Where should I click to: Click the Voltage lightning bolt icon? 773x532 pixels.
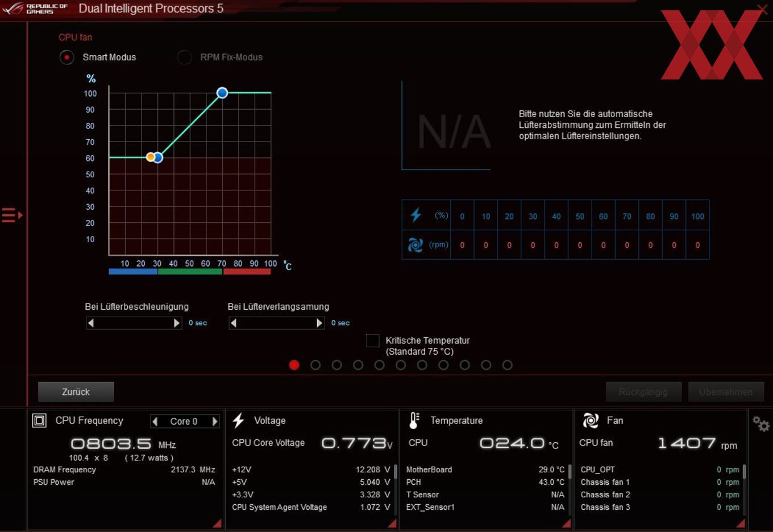click(239, 421)
